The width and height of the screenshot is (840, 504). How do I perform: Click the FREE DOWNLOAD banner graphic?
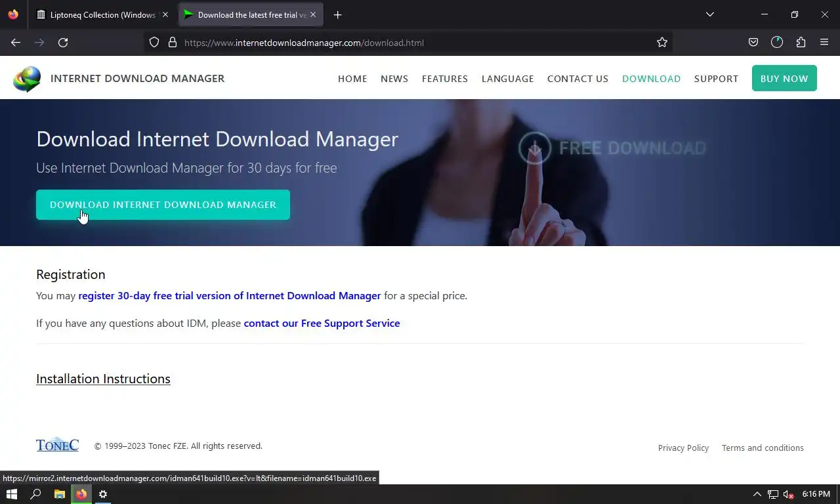[x=612, y=148]
